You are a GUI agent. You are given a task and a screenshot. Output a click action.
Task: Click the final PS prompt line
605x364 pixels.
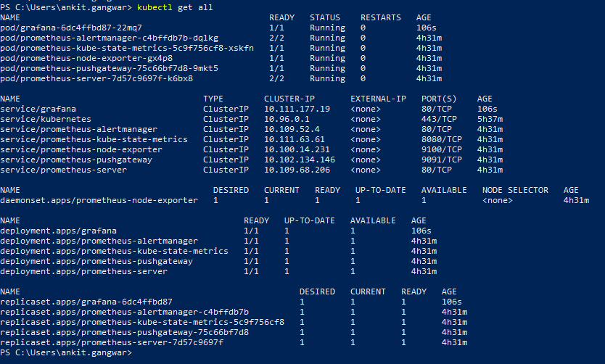click(66, 352)
